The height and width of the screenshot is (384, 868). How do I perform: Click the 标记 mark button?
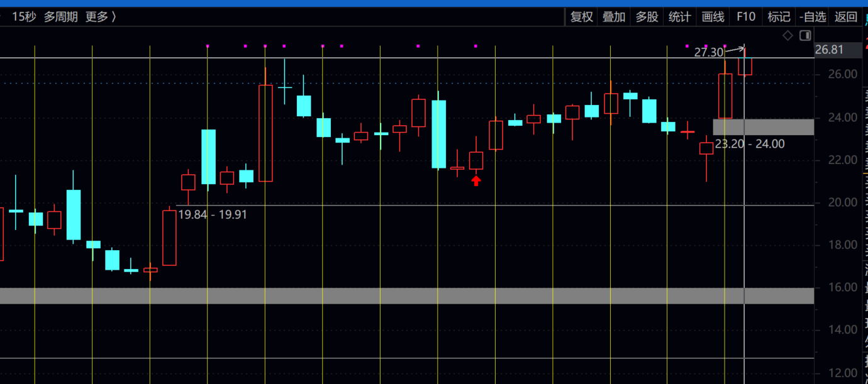tap(779, 17)
